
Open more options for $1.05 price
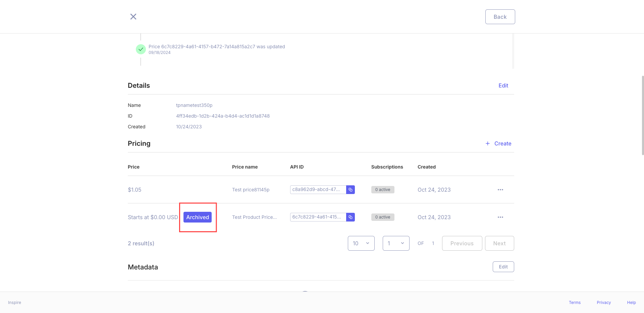(x=500, y=190)
